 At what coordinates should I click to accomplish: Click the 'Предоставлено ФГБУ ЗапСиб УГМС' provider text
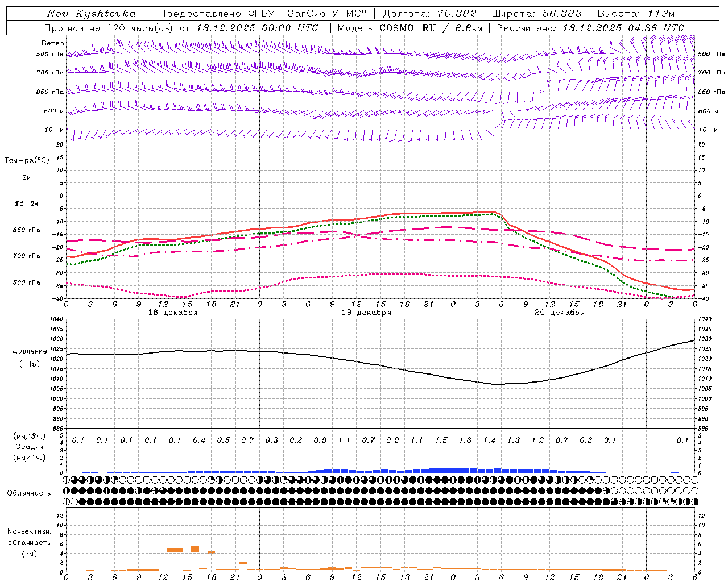click(x=263, y=14)
